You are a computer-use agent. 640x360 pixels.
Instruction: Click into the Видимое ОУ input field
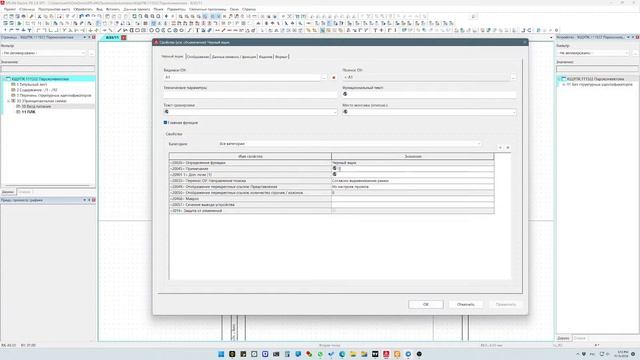coord(242,77)
